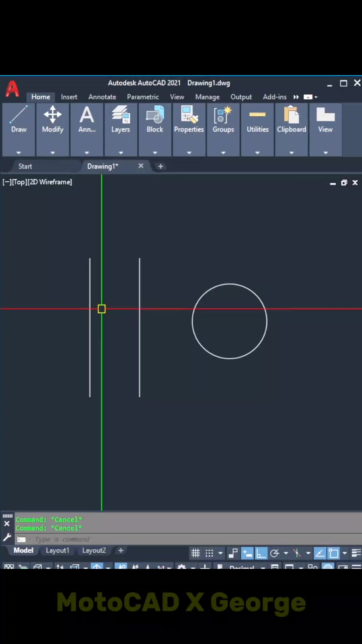
Task: Toggle isometric drafting
Action: [297, 553]
